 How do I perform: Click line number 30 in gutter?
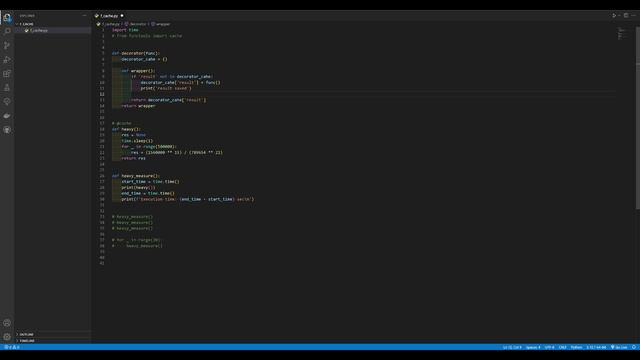pyautogui.click(x=102, y=199)
